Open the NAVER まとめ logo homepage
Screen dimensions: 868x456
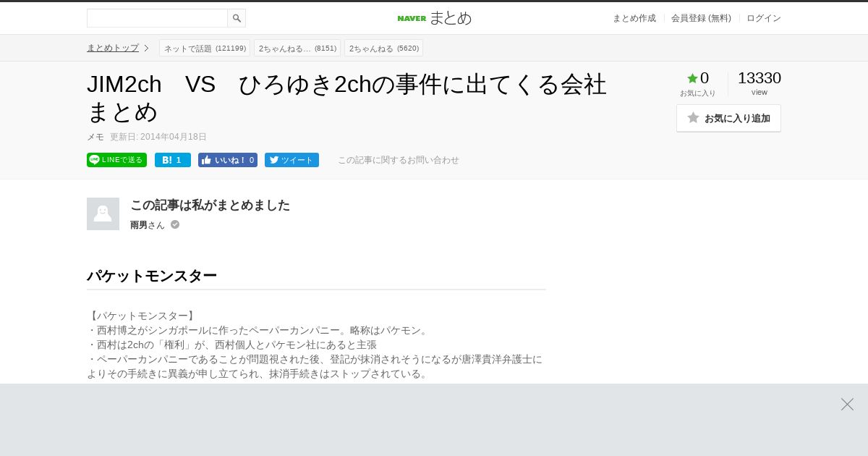point(434,18)
